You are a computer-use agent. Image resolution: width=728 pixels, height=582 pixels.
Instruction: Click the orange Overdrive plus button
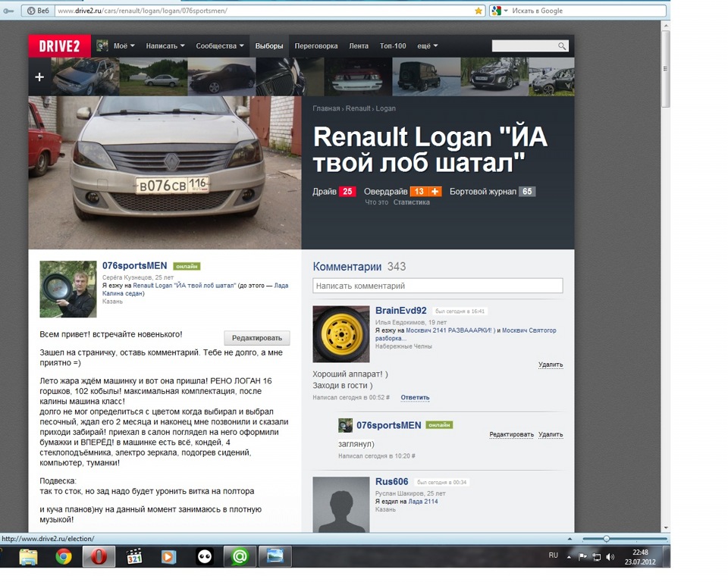pos(435,191)
